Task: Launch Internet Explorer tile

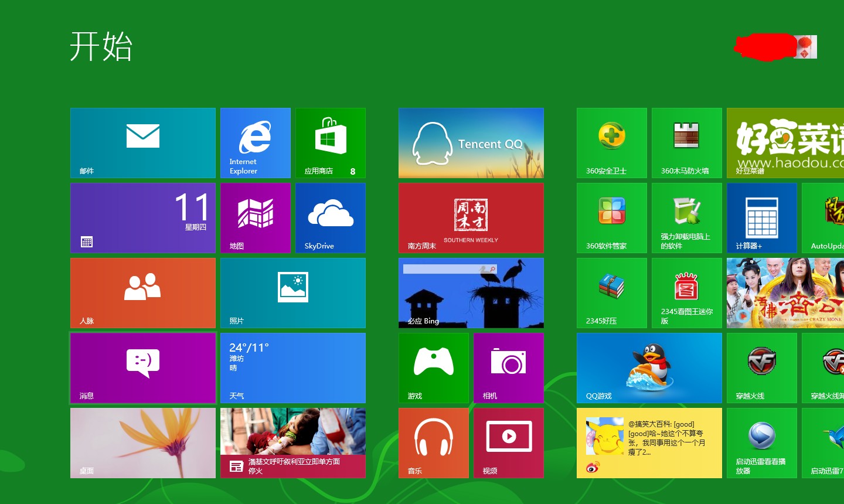Action: [x=256, y=143]
